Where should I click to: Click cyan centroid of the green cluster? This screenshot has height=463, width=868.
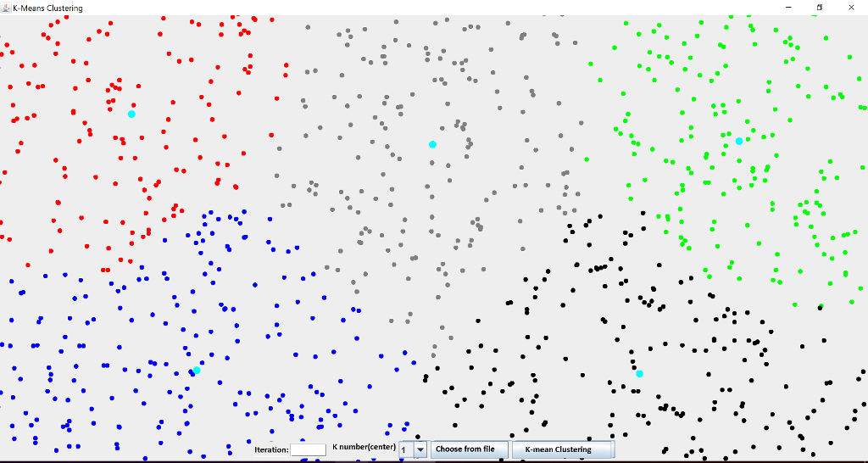pyautogui.click(x=739, y=142)
